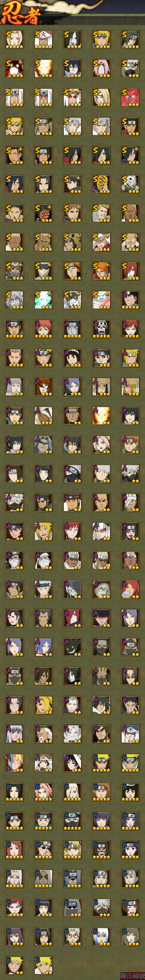Viewport: 145px width, 980px height.
Task: Select the S-rank Orochimaru in the top row
Action: [x=72, y=39]
